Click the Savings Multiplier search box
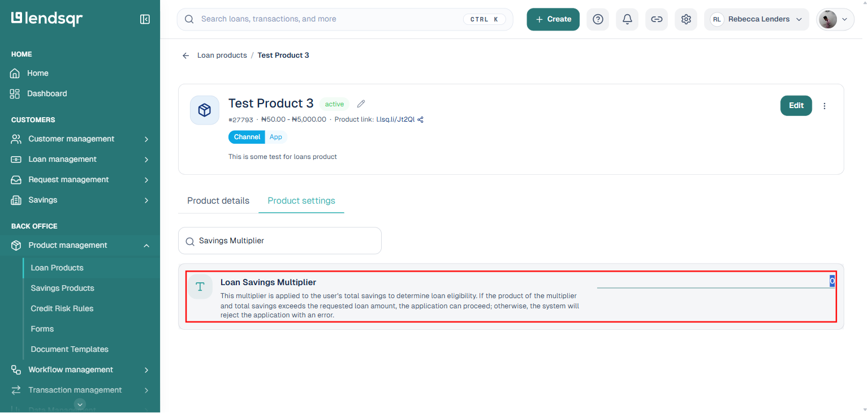 tap(280, 241)
